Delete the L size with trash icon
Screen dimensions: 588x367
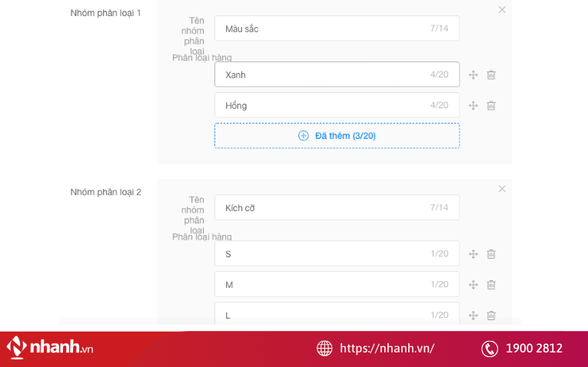491,316
